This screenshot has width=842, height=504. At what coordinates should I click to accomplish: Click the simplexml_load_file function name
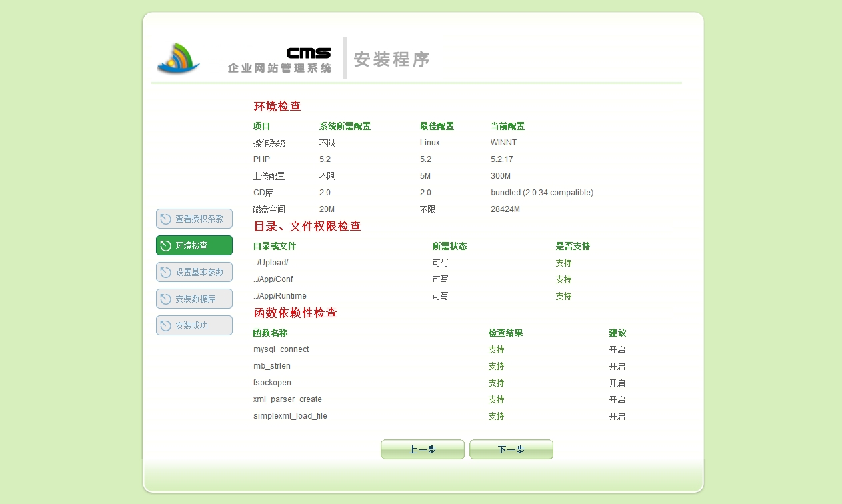coord(290,416)
